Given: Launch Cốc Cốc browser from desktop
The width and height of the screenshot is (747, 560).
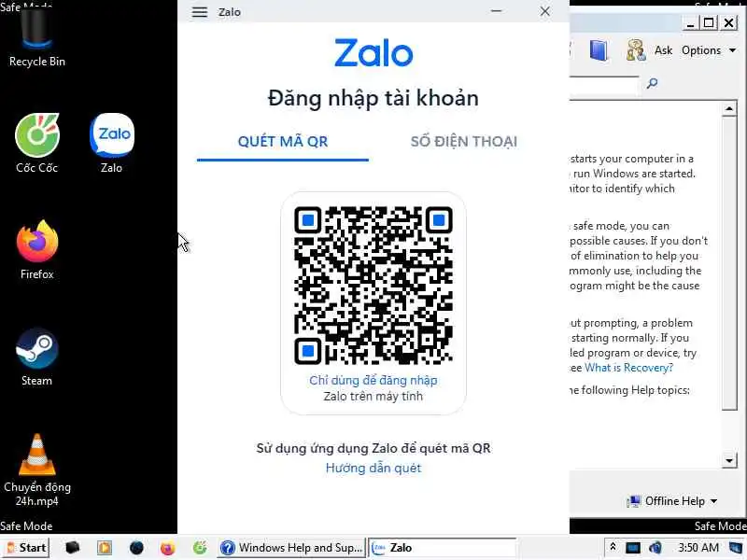Looking at the screenshot, I should pos(36,143).
